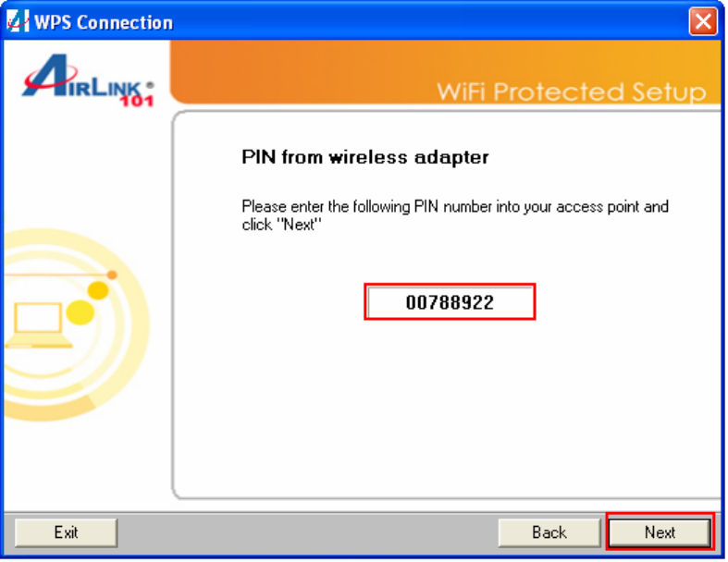Go to the next step with Next
The image size is (728, 562).
660,532
